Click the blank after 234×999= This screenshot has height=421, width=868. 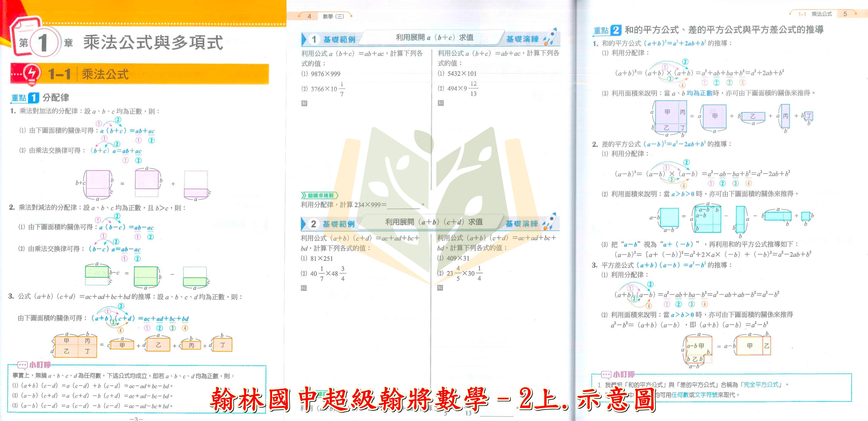[x=404, y=205]
